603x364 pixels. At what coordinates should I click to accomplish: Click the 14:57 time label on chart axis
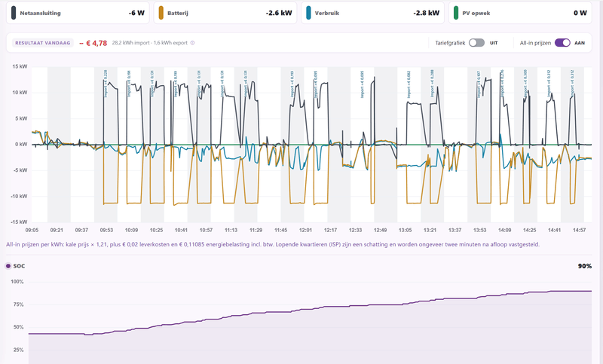(579, 230)
